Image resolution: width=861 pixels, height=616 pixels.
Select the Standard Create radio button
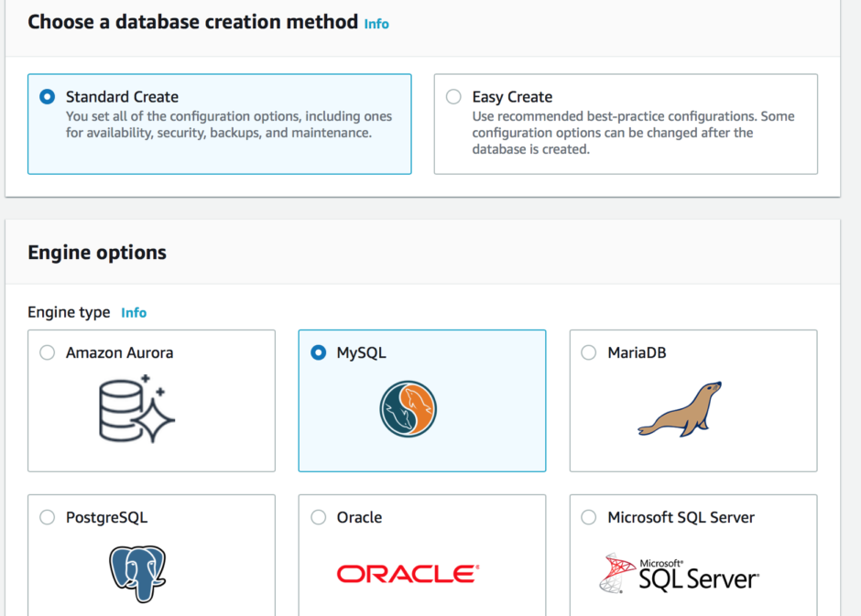point(48,97)
